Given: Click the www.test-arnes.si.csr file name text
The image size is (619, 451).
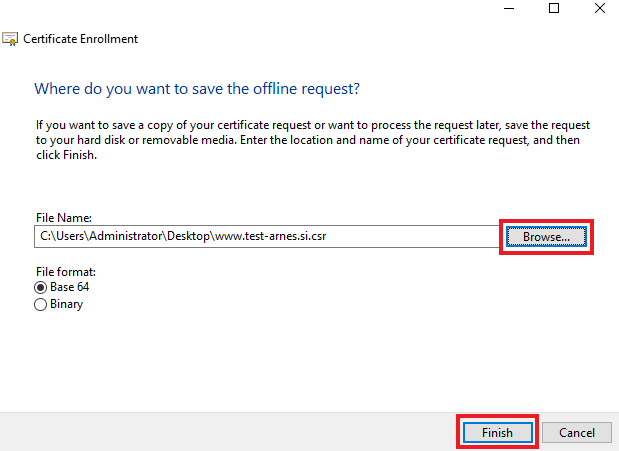Looking at the screenshot, I should click(x=271, y=236).
